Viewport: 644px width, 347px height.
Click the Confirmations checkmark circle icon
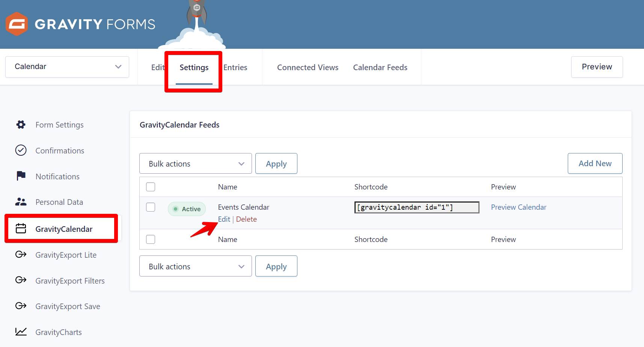click(21, 150)
